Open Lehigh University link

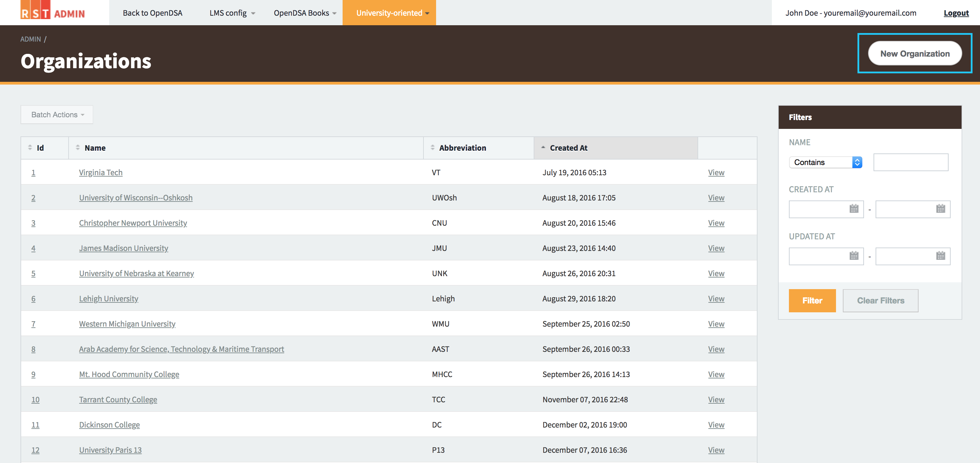coord(109,299)
